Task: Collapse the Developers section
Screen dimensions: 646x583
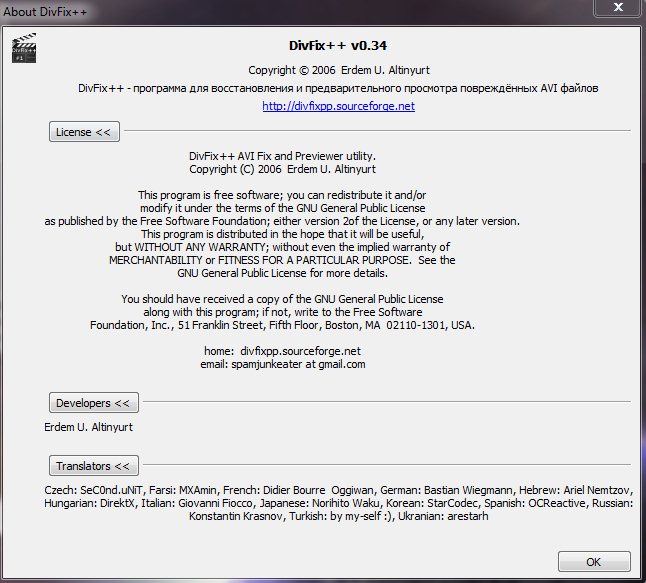Action: [x=92, y=403]
